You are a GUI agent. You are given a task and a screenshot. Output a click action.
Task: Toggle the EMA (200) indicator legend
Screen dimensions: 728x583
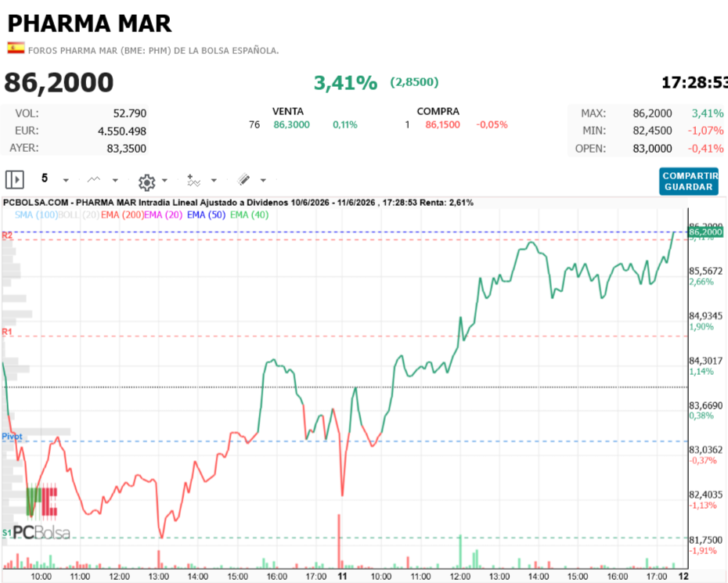(122, 215)
